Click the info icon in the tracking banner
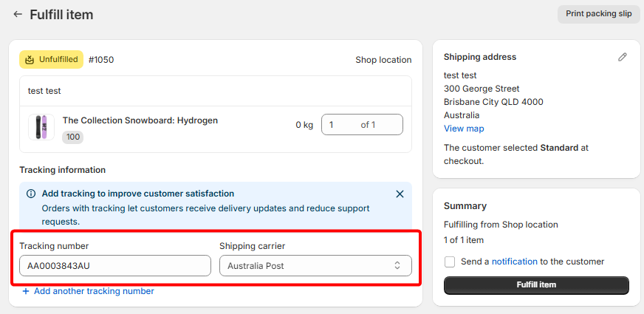 pos(31,194)
